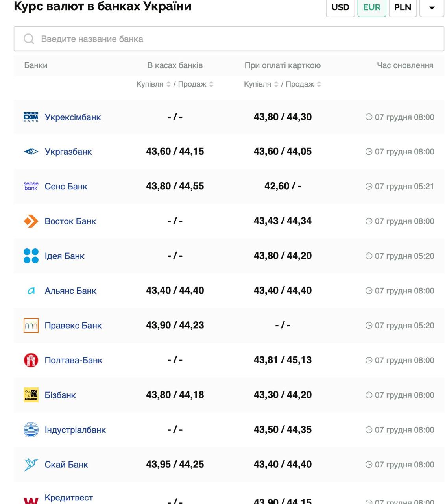This screenshot has width=445, height=504.
Task: Open the Правекс Банк link
Action: pos(73,326)
